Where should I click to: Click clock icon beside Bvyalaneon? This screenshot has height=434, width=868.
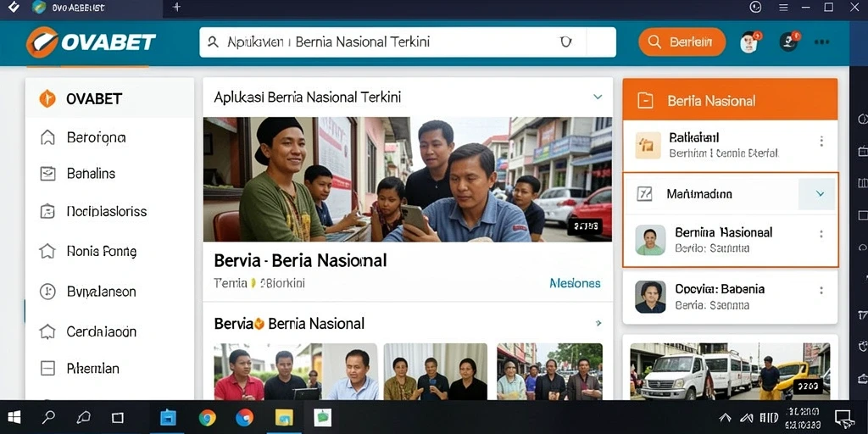(47, 292)
